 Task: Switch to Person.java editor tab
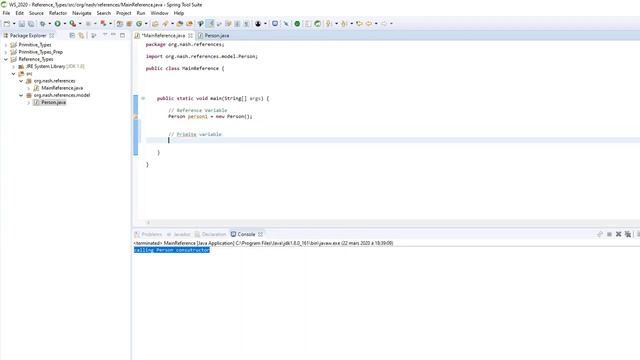213,36
